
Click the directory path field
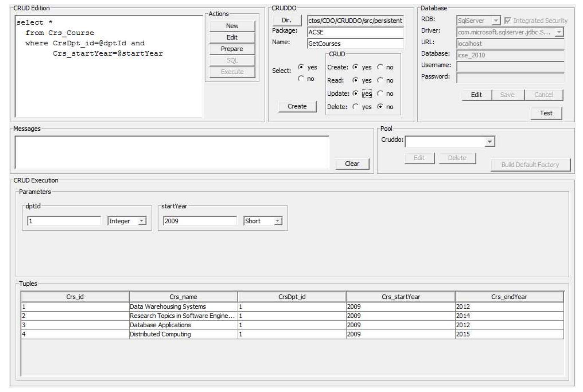click(x=355, y=21)
